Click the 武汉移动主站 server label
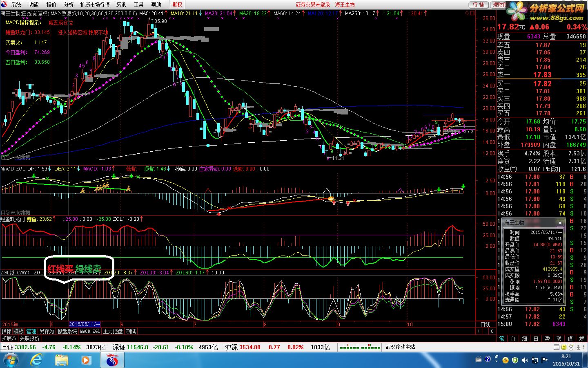 point(400,347)
